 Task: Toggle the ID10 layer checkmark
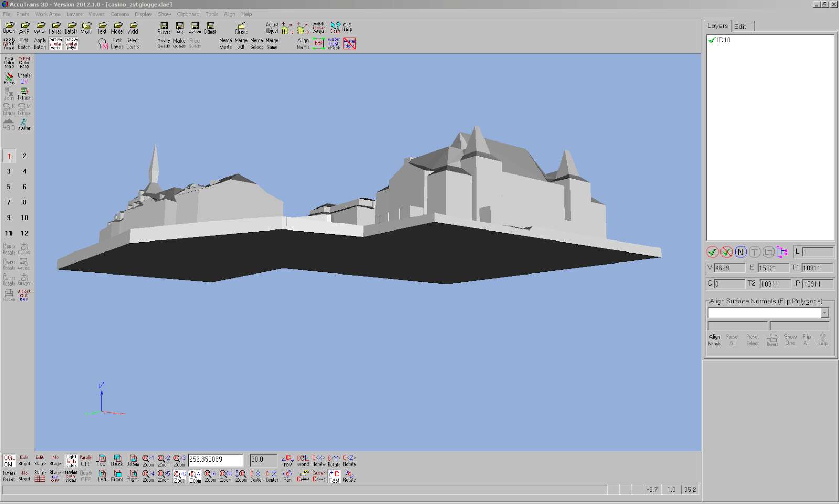click(x=712, y=40)
